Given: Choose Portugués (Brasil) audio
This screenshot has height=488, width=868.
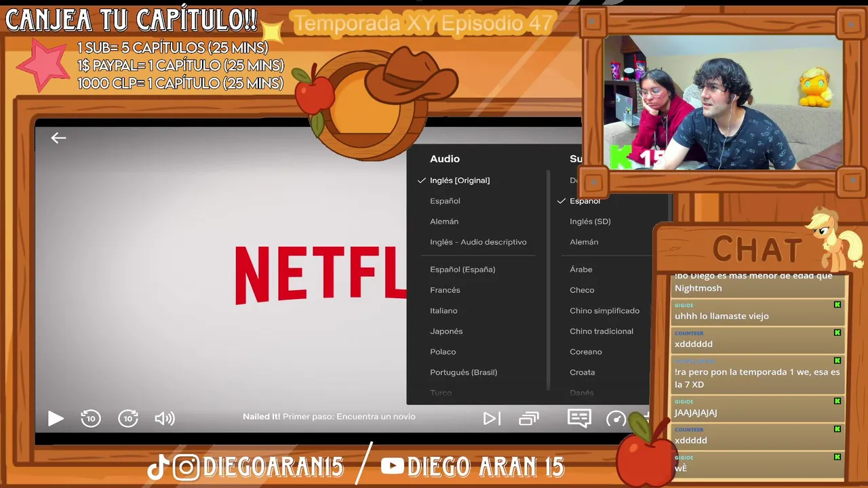Looking at the screenshot, I should tap(463, 372).
